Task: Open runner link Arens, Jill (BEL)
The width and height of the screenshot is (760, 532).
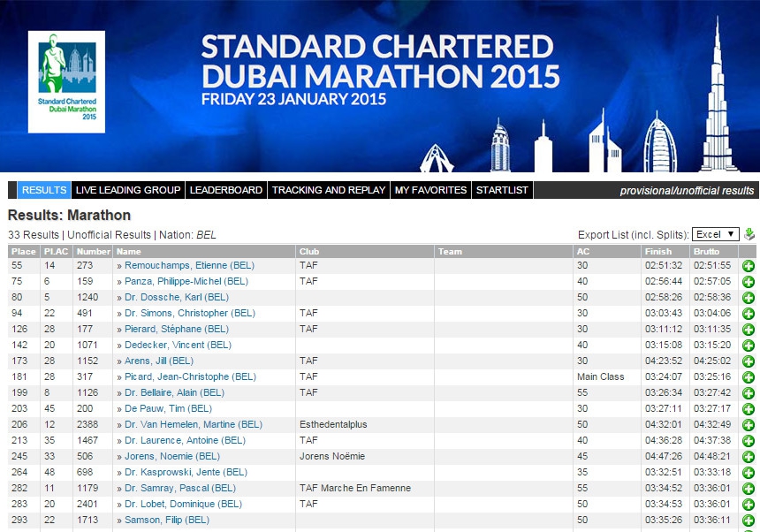Action: (x=159, y=361)
